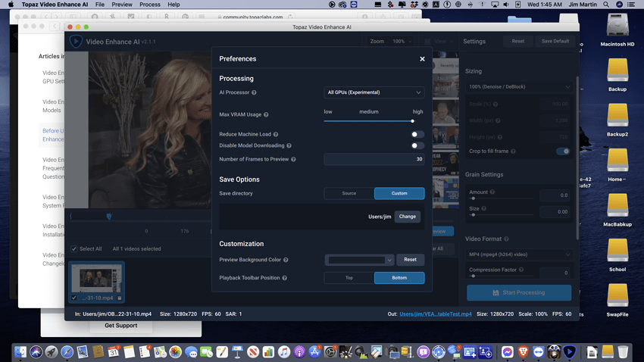
Task: Show help for Number of Frames to Preview
Action: point(293,159)
